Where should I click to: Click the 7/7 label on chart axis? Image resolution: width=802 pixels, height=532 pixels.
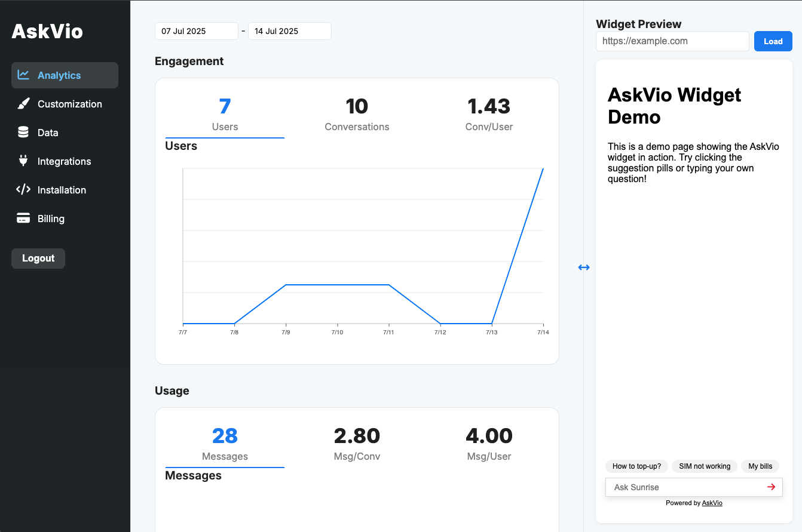(183, 332)
